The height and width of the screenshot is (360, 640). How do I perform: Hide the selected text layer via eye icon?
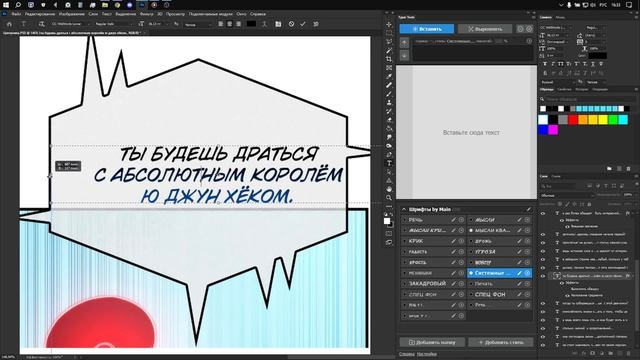click(x=543, y=276)
